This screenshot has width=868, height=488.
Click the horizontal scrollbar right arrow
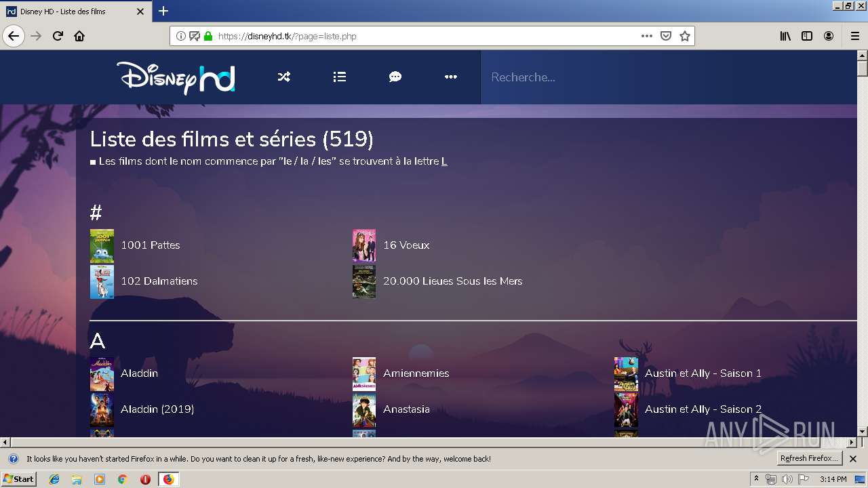coord(852,443)
